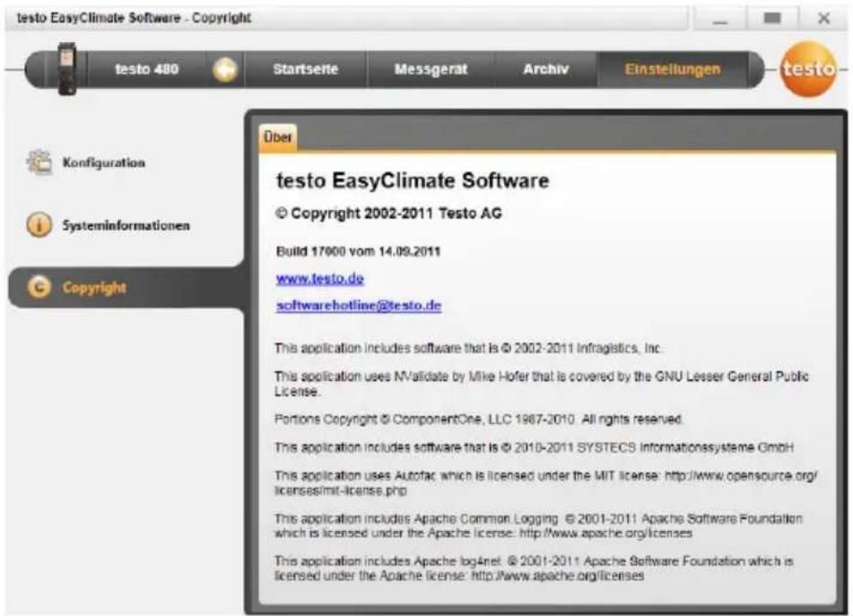Click the window title bar text

click(x=134, y=18)
